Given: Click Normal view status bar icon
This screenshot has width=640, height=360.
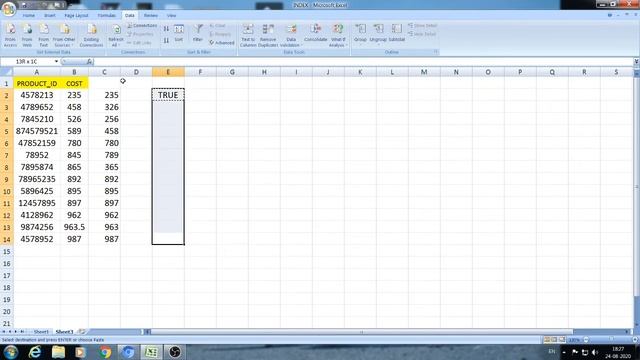Looking at the screenshot, I should 547,340.
